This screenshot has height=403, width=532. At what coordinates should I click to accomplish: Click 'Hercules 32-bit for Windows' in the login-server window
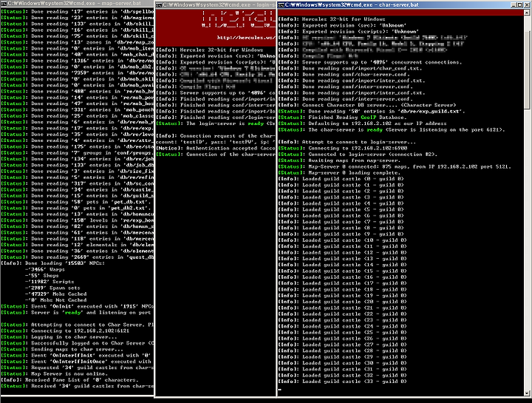click(x=222, y=50)
